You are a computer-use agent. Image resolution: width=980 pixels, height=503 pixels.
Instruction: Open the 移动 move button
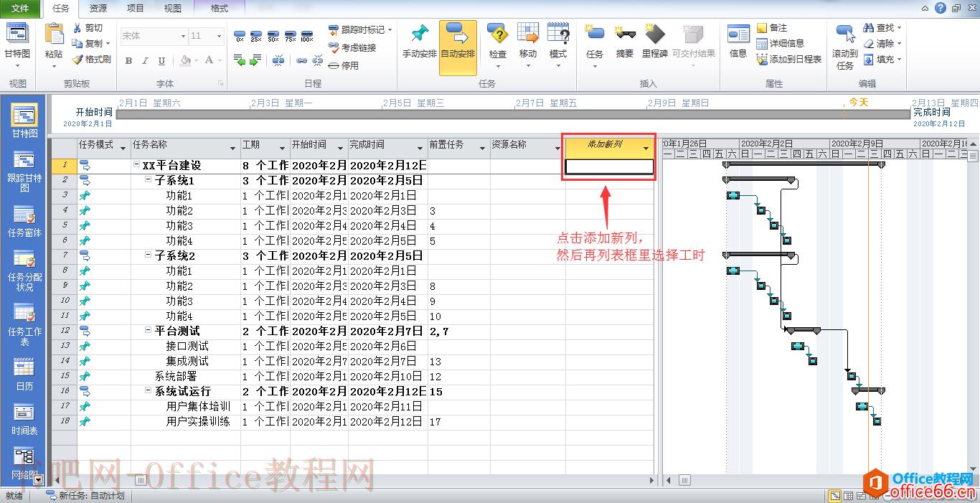tap(528, 44)
